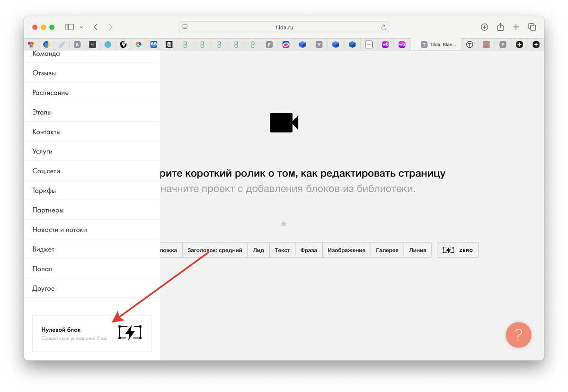
Task: Focus the tilda.ru address field
Action: (x=284, y=27)
